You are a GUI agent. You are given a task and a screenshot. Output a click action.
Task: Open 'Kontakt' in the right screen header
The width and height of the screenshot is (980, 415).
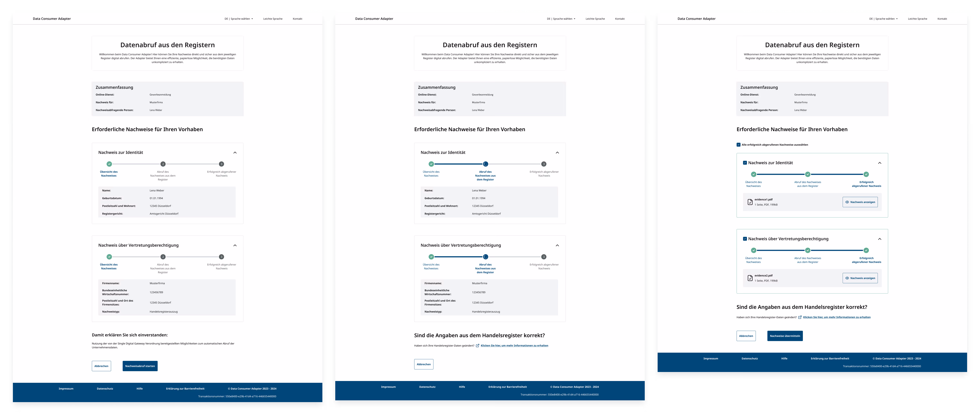[942, 19]
